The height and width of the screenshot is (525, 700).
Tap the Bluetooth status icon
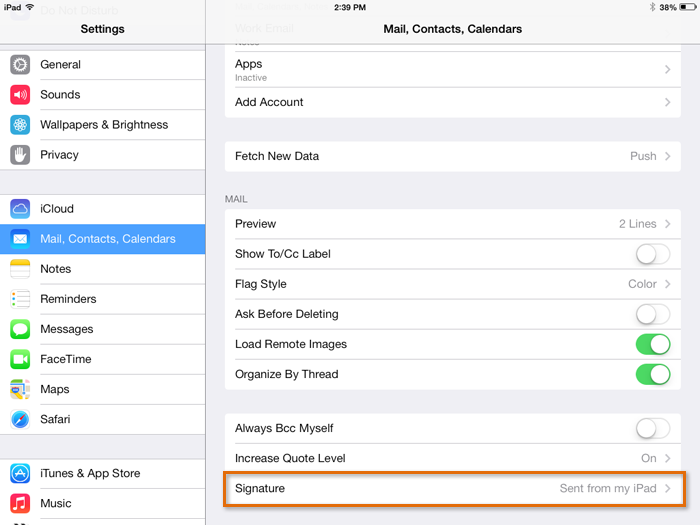pos(652,7)
